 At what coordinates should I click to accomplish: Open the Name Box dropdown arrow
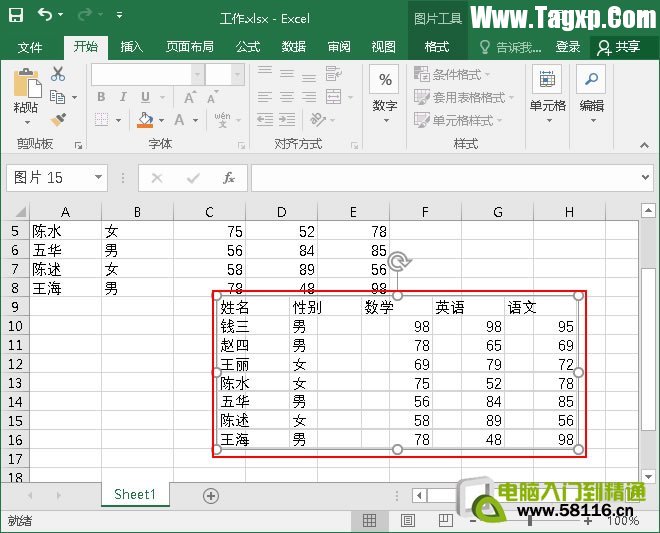click(x=98, y=177)
